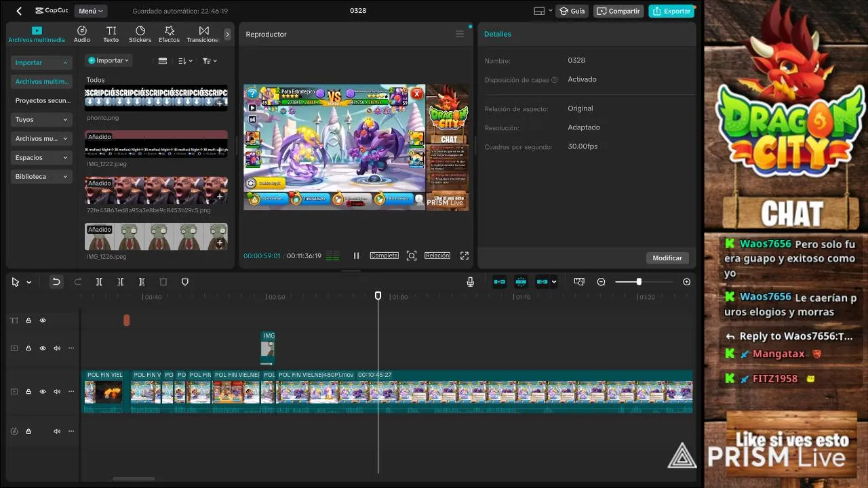
Task: Click the Completa quality button
Action: 384,256
